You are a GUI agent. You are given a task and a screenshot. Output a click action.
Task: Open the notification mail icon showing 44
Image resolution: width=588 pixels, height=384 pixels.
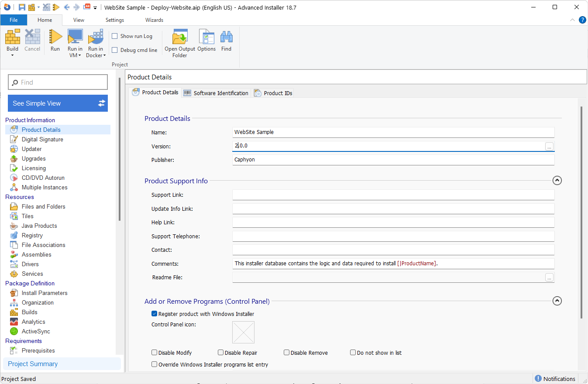point(87,7)
